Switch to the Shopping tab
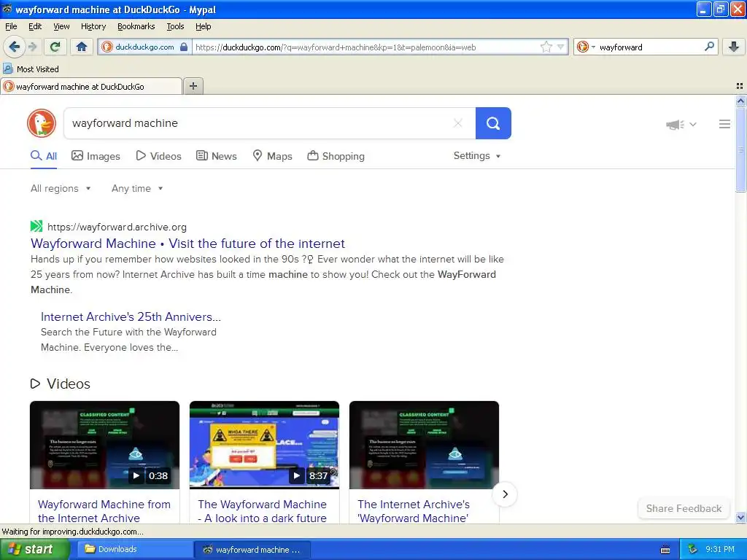This screenshot has height=560, width=747. [336, 156]
